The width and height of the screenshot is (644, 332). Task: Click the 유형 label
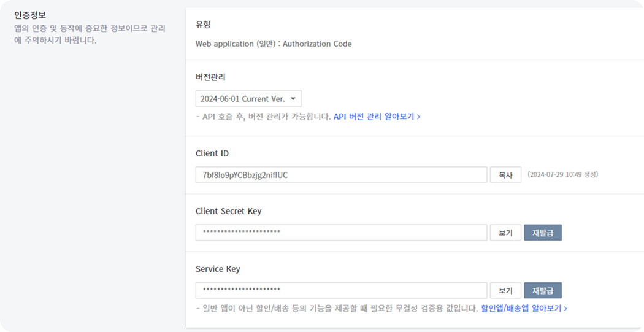coord(203,25)
